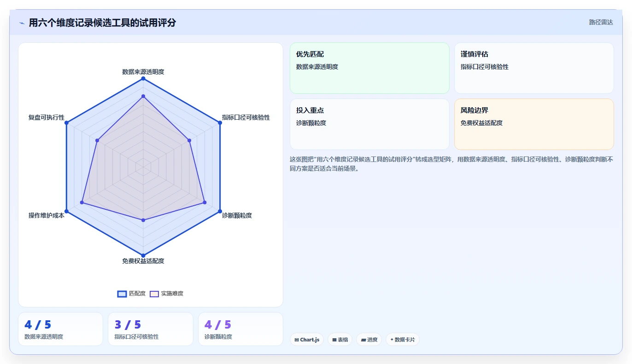Viewport: 632px width, 364px height.
Task: Click 诊断颗粒度 text in the 投入重点 card
Action: click(x=311, y=123)
